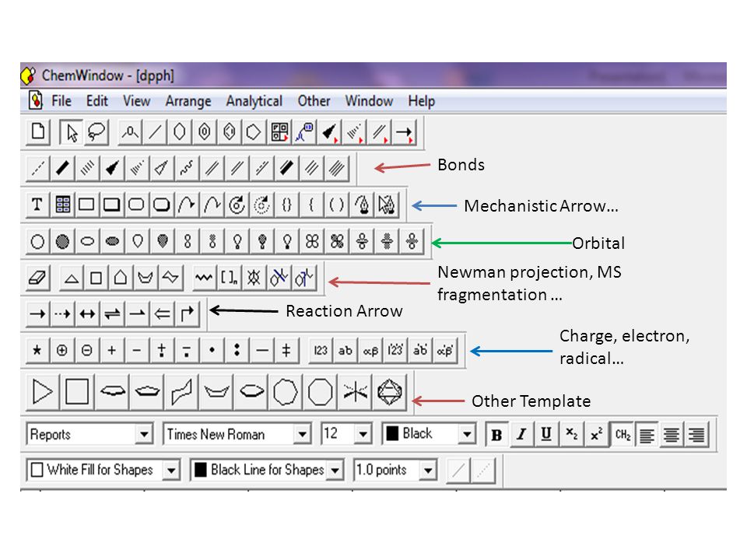
Task: Select the octahedron template
Action: point(390,392)
